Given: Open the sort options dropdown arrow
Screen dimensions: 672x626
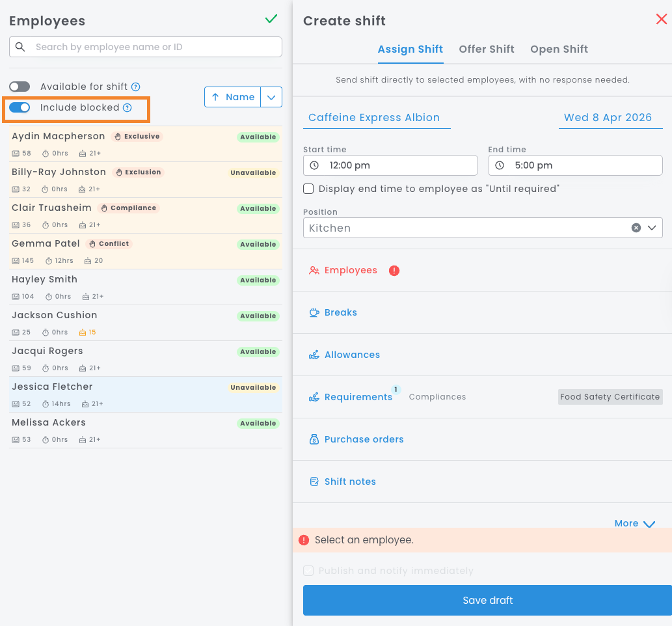Looking at the screenshot, I should (271, 97).
